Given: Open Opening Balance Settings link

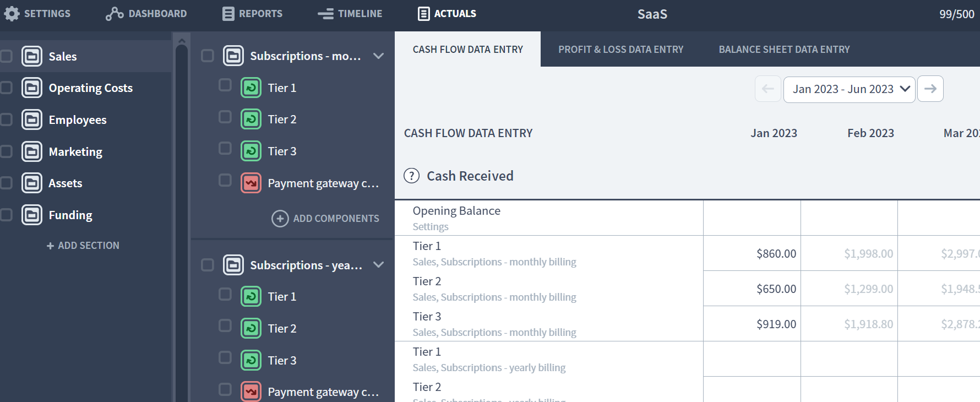Looking at the screenshot, I should [x=431, y=226].
